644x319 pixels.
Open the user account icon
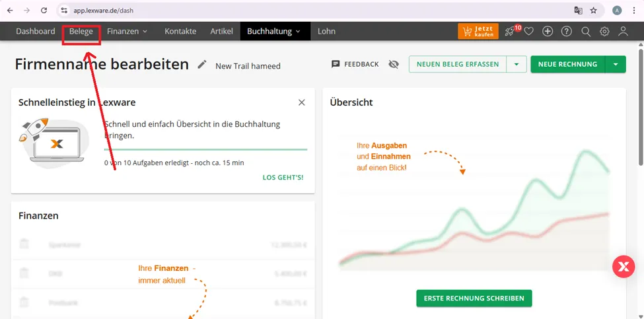tap(623, 31)
